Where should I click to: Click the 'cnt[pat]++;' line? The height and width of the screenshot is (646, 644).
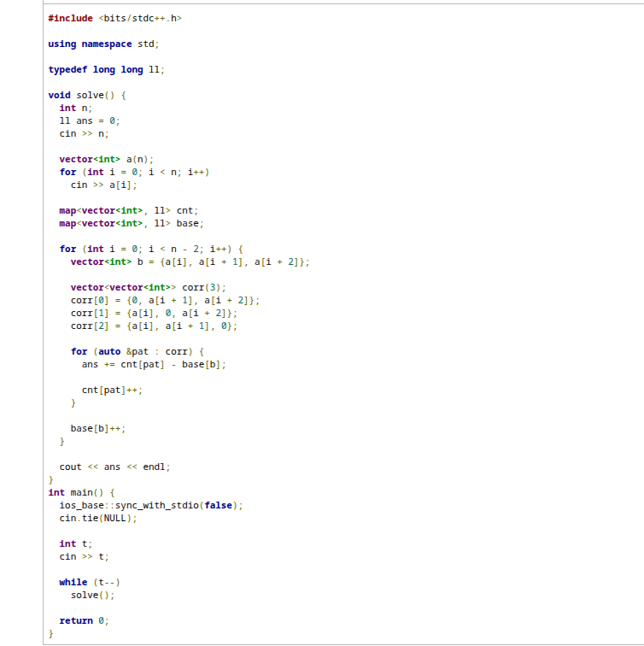(x=112, y=390)
